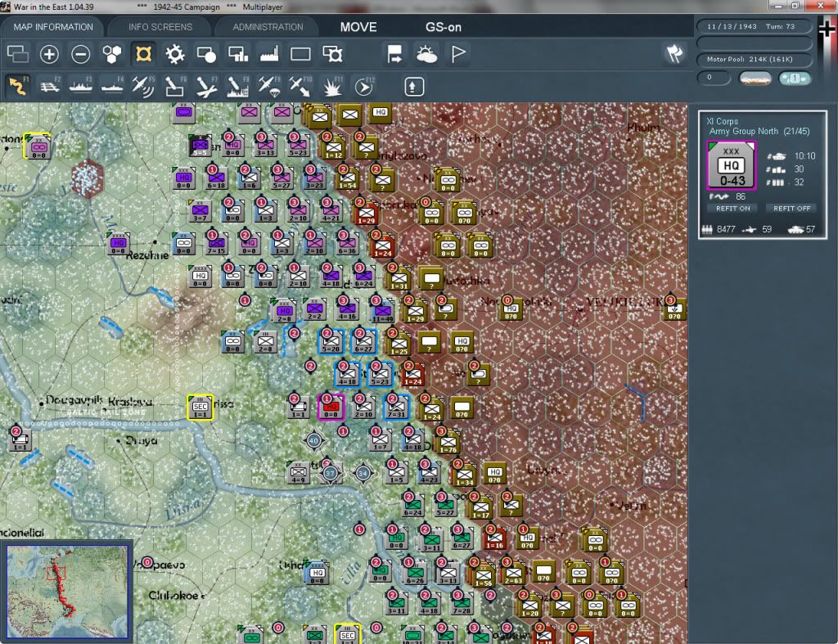The image size is (838, 644).
Task: Select the 11=49 purple unit on map
Action: (383, 312)
